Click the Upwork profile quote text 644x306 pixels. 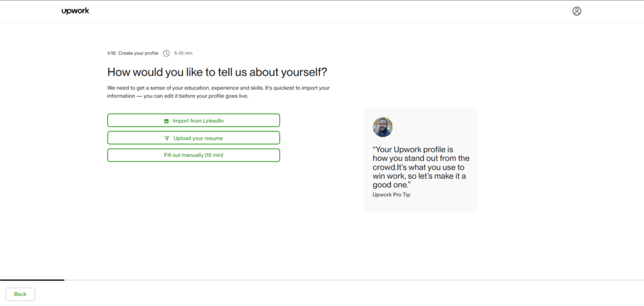421,167
